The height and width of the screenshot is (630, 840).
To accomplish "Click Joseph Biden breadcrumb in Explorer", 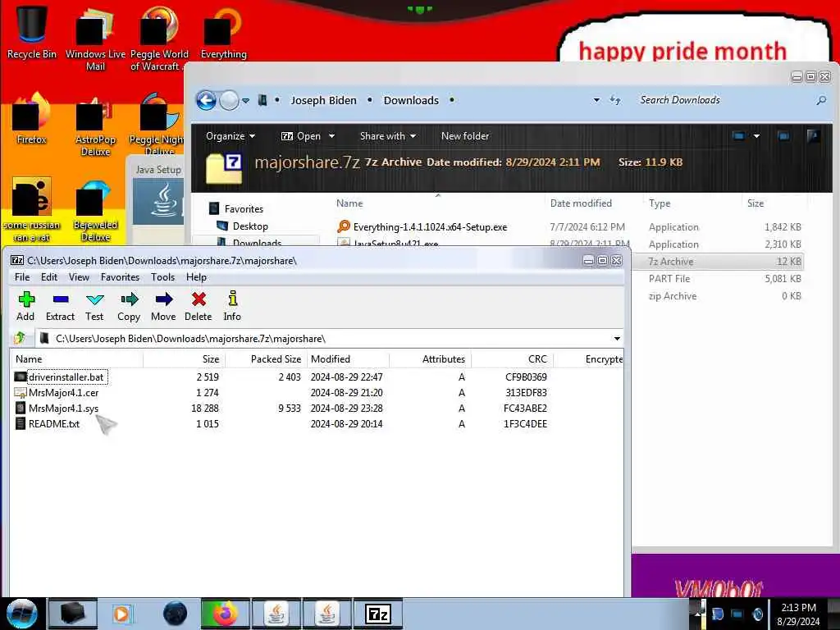I will 323,100.
